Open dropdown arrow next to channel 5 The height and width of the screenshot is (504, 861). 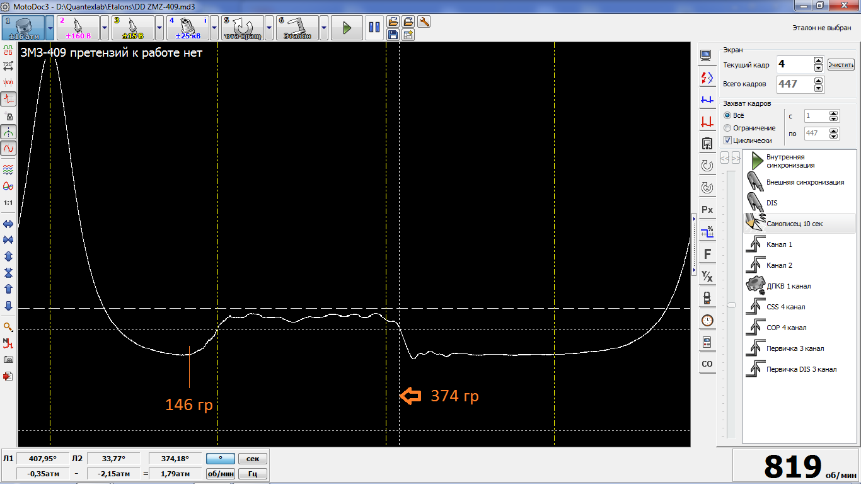[x=269, y=28]
